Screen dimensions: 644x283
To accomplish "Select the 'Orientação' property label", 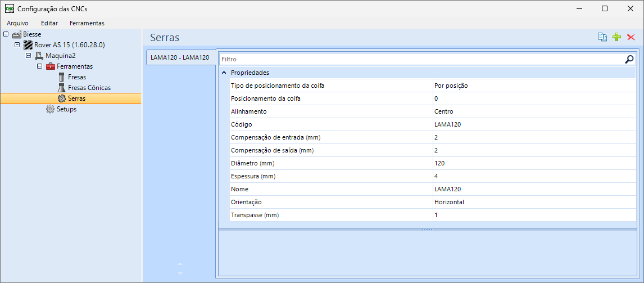I will [x=247, y=202].
